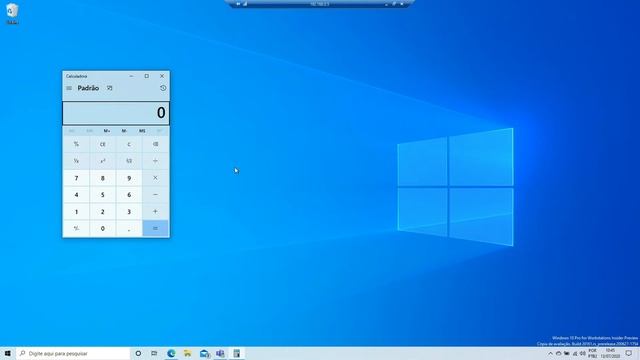The height and width of the screenshot is (360, 640).
Task: Maximize the Calculadora window
Action: (147, 76)
